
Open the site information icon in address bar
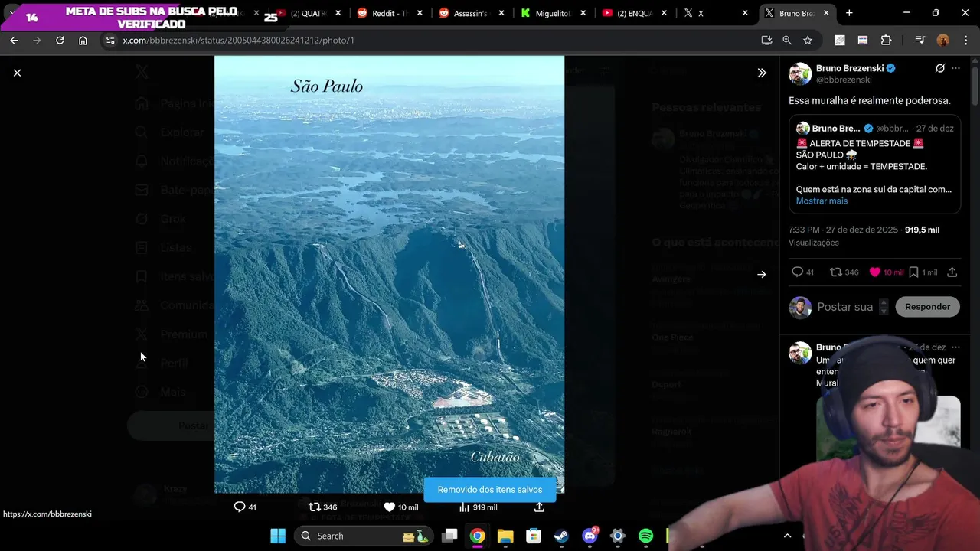click(110, 40)
